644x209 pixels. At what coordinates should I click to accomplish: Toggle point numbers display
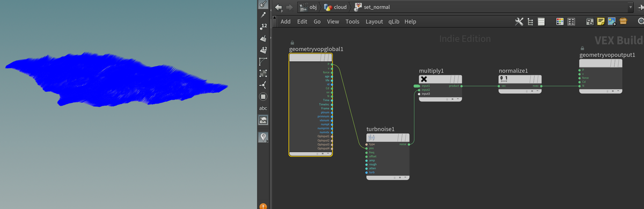point(263,26)
